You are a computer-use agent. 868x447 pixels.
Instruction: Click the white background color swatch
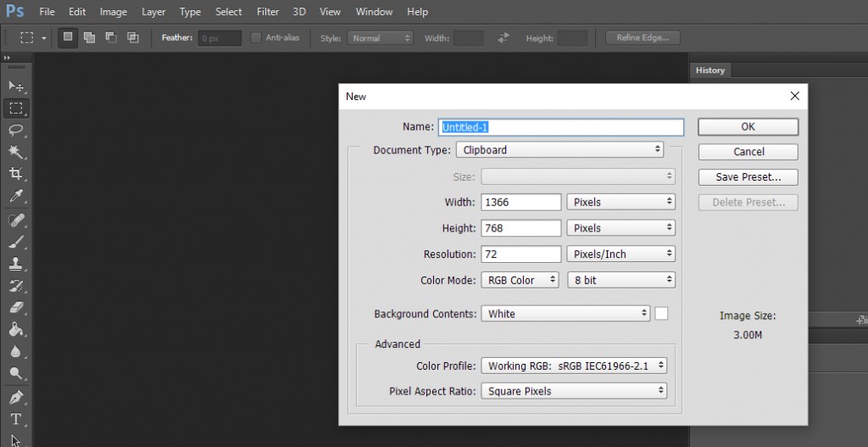coord(661,314)
